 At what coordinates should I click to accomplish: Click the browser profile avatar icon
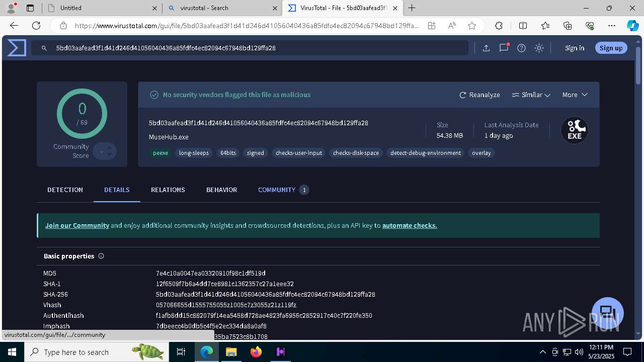(x=11, y=8)
